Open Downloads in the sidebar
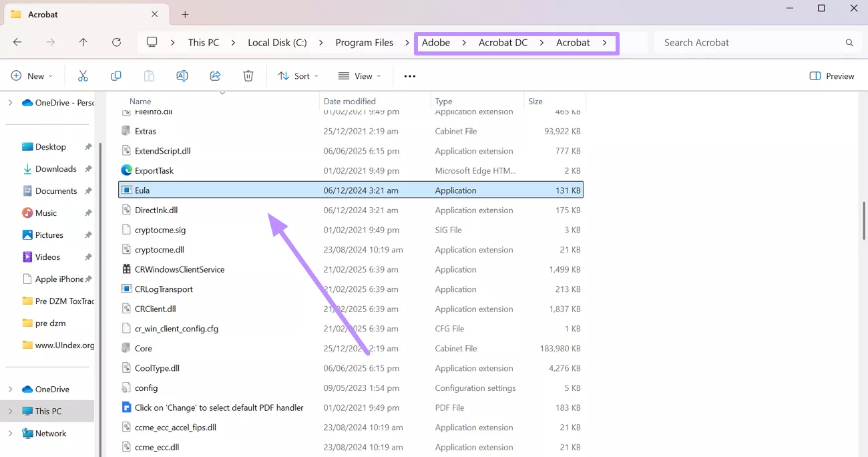 click(55, 169)
